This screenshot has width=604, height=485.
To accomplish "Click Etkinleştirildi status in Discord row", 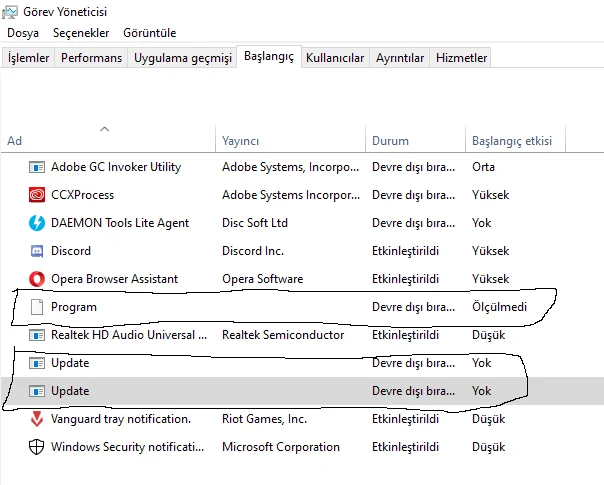I will [x=405, y=251].
